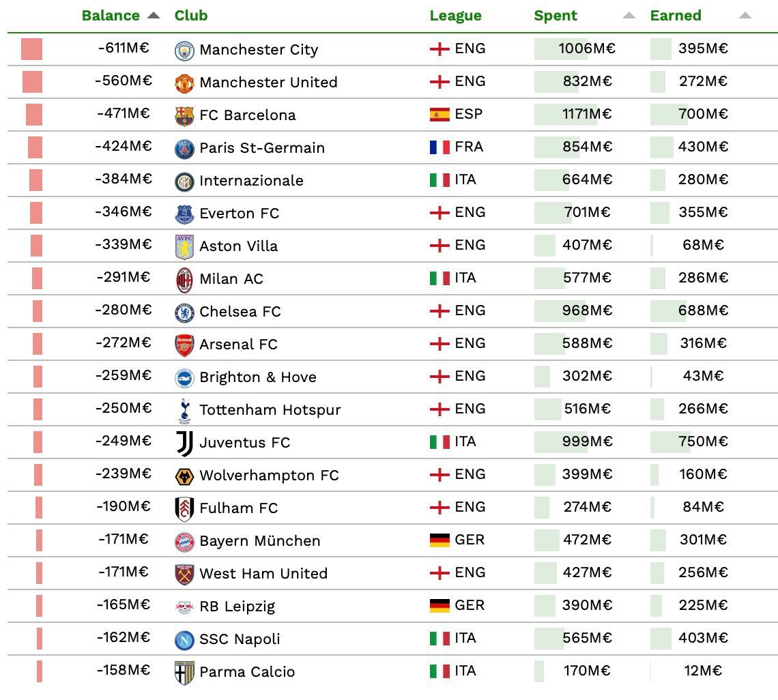This screenshot has height=700, width=778.
Task: Click the Spanish flag beside ESP
Action: point(440,114)
